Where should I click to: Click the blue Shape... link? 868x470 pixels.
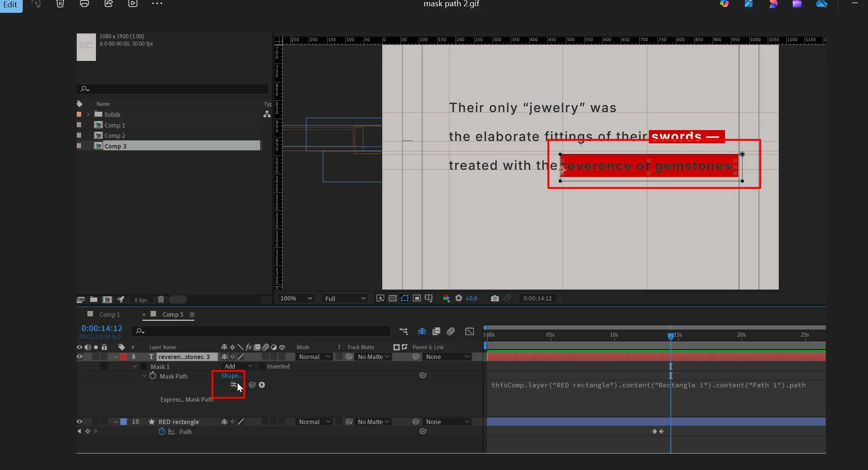tap(231, 376)
